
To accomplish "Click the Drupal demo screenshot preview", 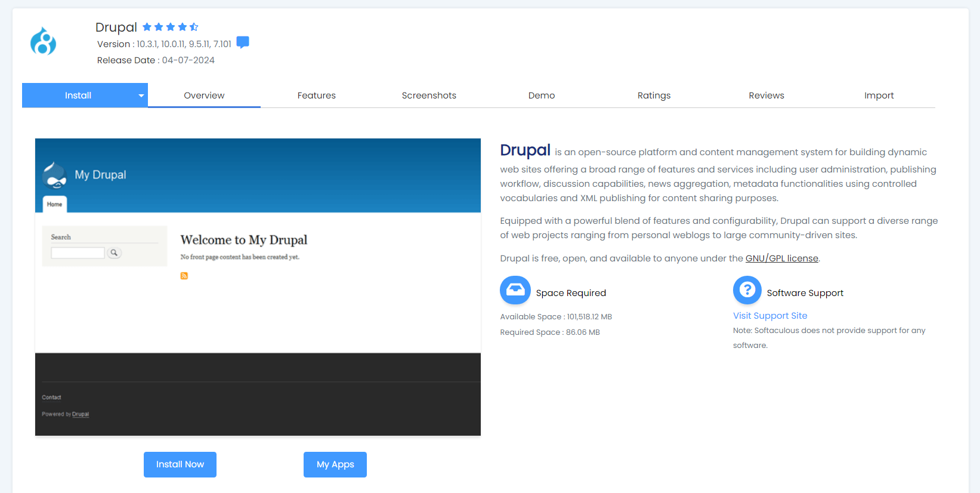I will coord(258,287).
